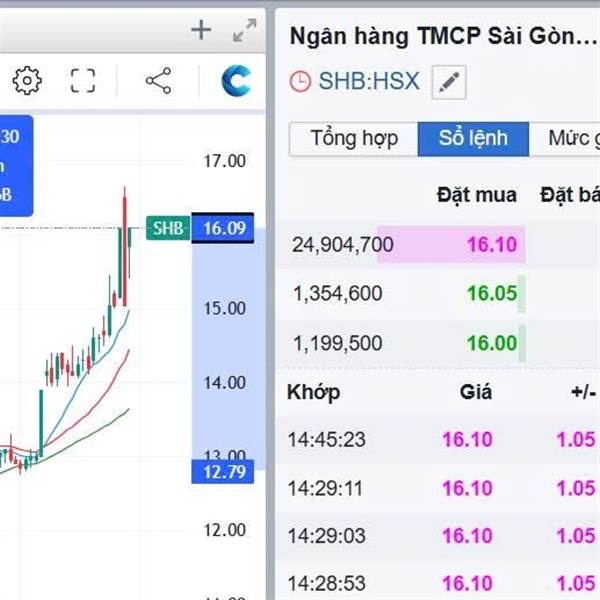Select the 14:29:03 trade row
The height and width of the screenshot is (600, 600).
point(437,536)
